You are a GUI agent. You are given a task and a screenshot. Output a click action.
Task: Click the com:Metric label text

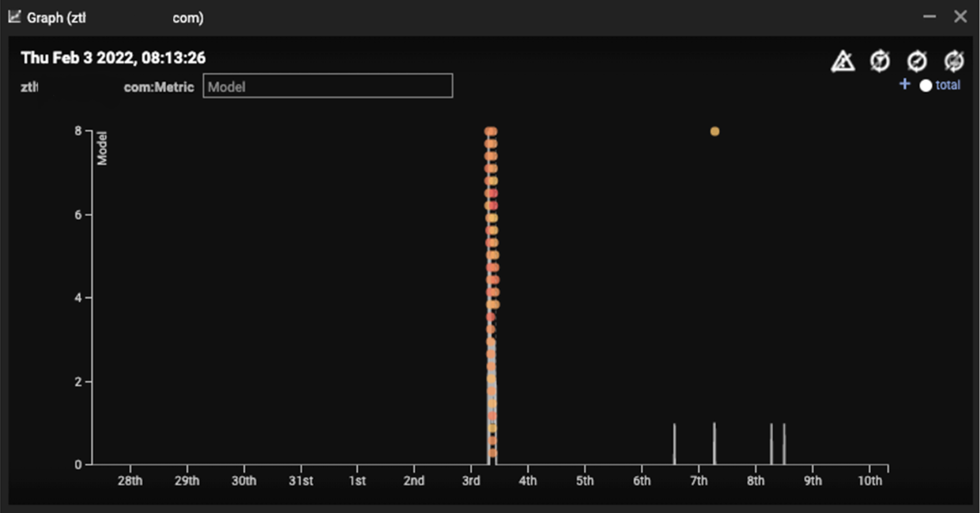click(159, 87)
